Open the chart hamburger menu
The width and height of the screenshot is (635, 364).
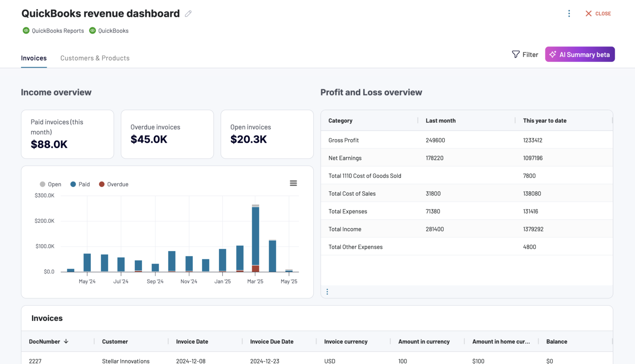tap(293, 183)
